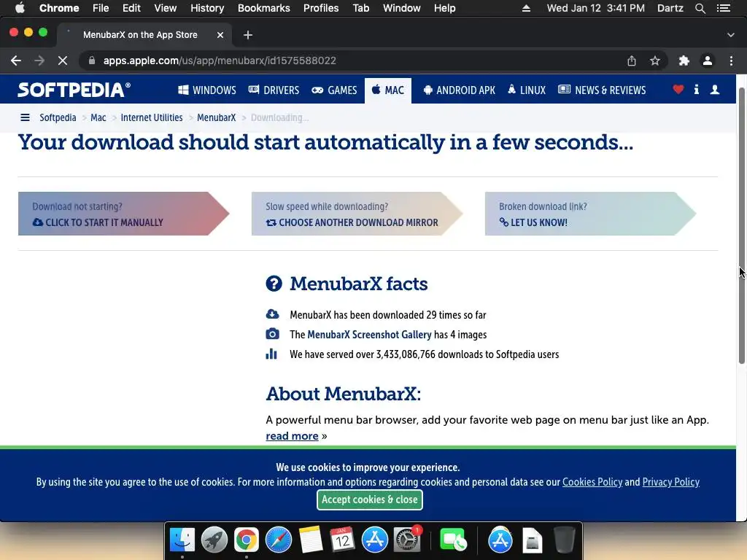Viewport: 747px width, 560px height.
Task: Click the user account icon in Softpedia header
Action: (715, 89)
